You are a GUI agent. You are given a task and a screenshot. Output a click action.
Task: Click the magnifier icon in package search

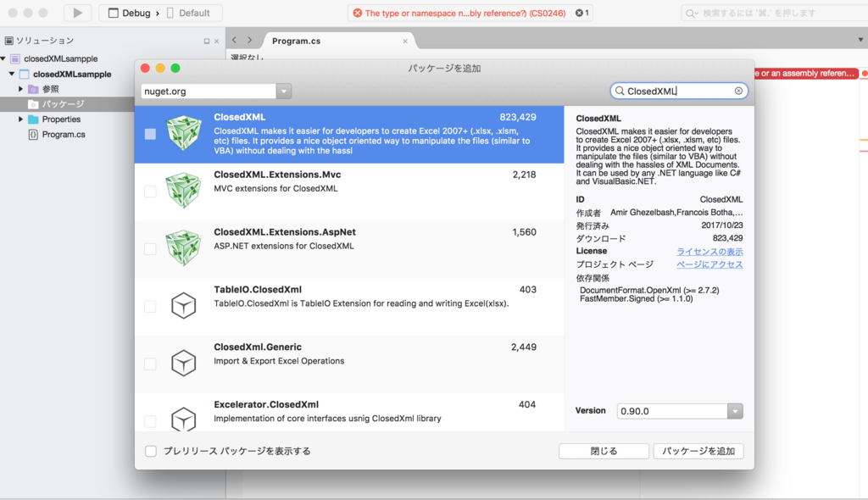tap(620, 91)
